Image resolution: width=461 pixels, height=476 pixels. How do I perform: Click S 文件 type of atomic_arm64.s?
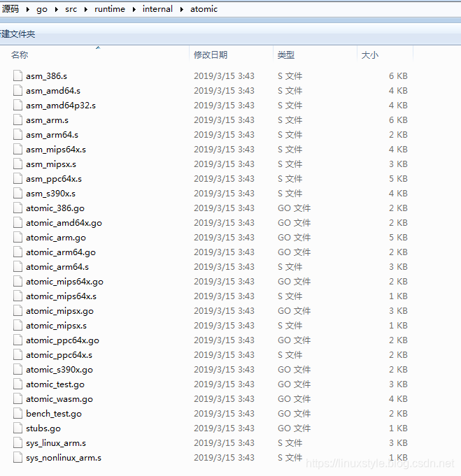(290, 266)
